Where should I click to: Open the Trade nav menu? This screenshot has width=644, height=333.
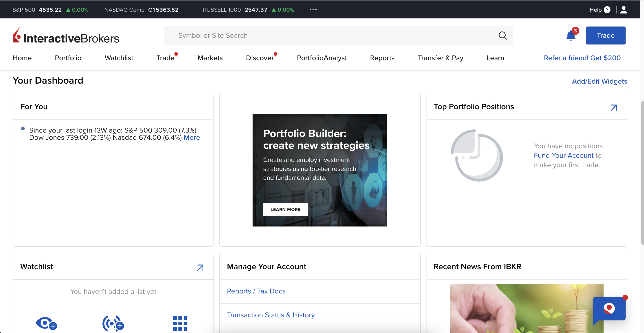pyautogui.click(x=165, y=58)
